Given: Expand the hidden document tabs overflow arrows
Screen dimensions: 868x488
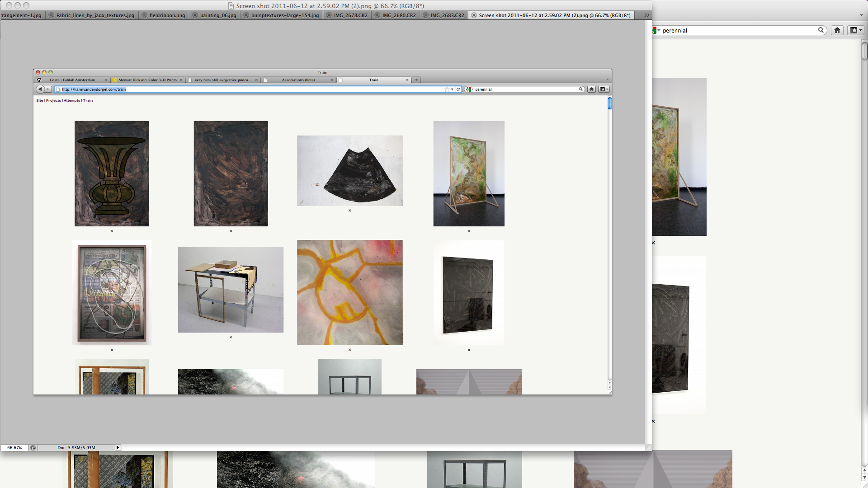Looking at the screenshot, I should [x=646, y=15].
